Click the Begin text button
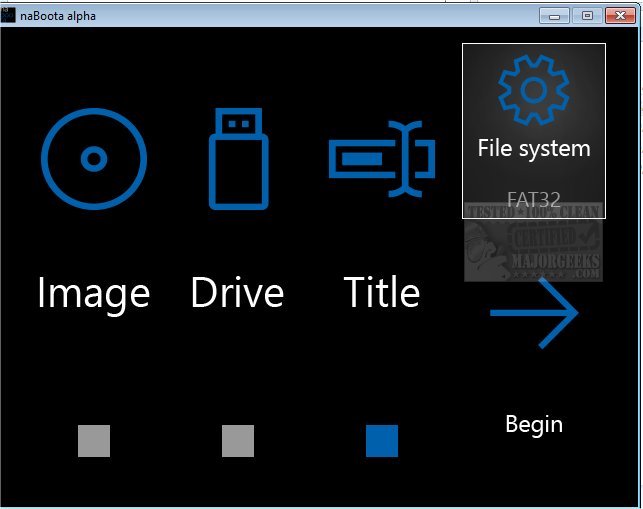 (534, 425)
